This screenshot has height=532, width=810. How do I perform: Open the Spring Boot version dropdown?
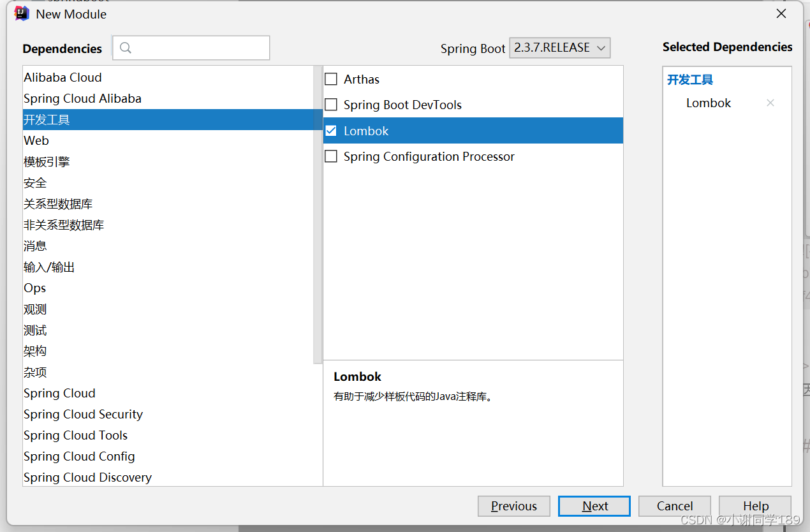[560, 48]
